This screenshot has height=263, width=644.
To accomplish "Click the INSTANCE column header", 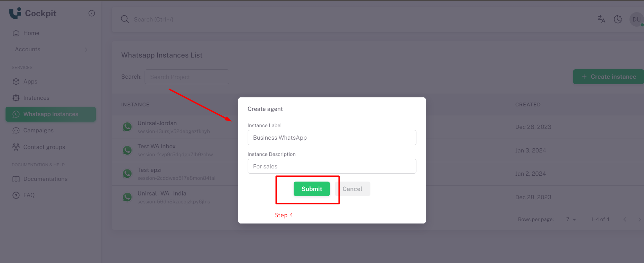I will [135, 105].
